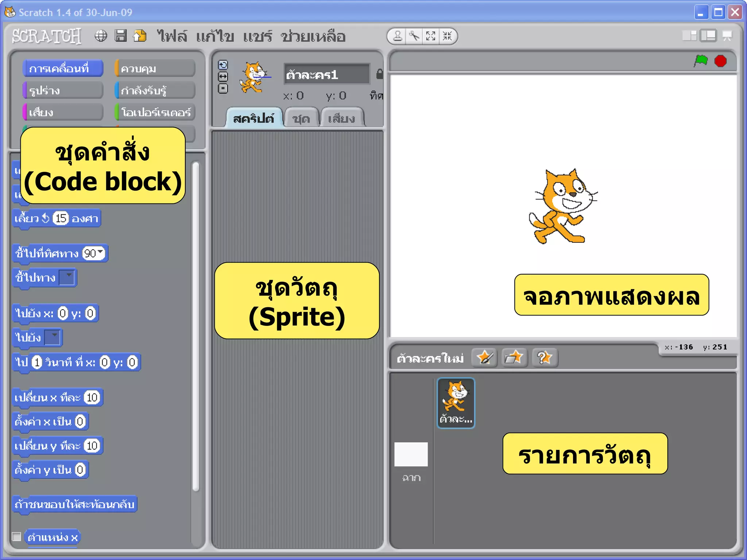Open the ไฟล์ menu
Screen dimensions: 747x560
click(172, 36)
